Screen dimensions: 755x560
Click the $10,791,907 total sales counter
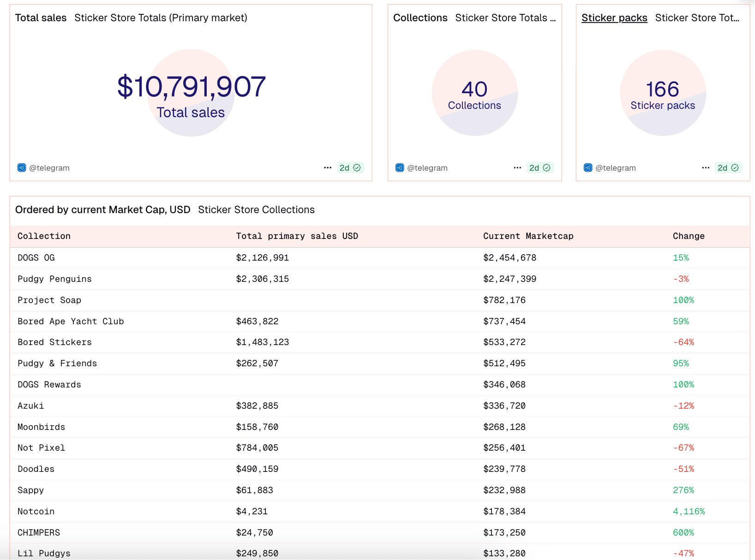point(191,87)
